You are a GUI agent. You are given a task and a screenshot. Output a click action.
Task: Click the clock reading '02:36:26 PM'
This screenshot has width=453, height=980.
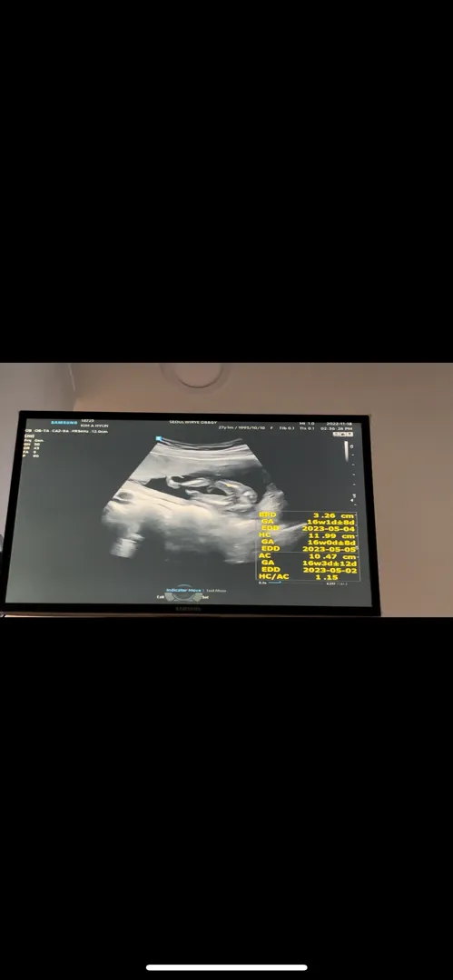click(x=337, y=428)
